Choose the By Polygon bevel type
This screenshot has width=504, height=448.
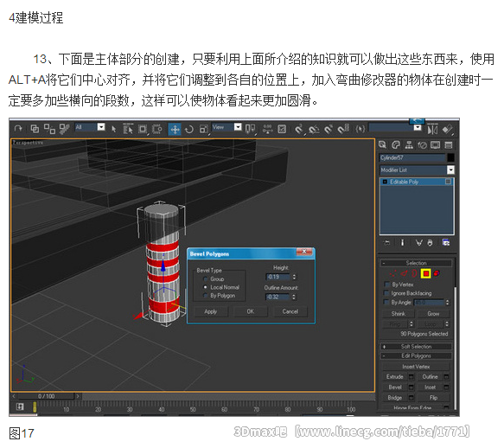point(206,295)
